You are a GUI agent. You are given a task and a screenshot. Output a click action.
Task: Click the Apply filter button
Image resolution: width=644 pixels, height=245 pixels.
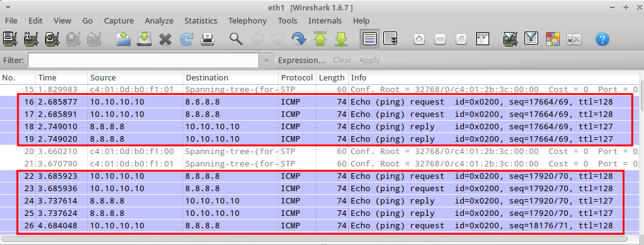coord(369,61)
